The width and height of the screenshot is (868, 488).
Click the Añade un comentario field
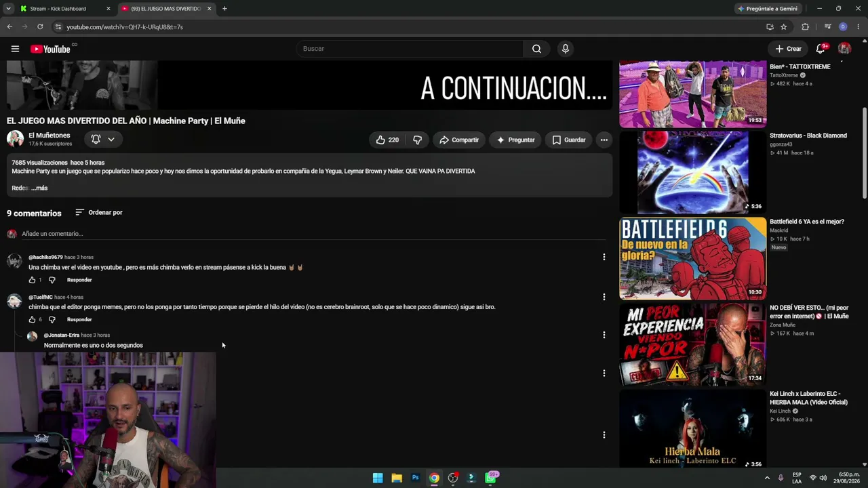click(313, 234)
